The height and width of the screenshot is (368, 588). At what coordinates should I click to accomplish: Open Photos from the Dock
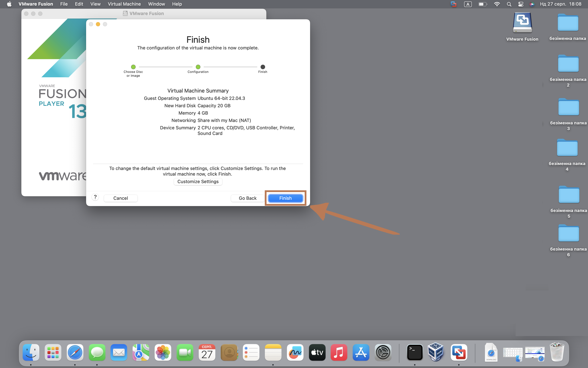[163, 352]
